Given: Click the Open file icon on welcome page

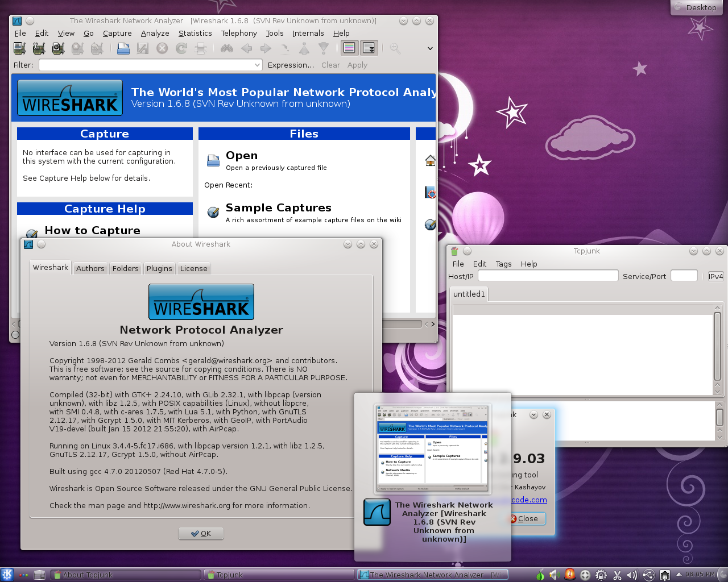Looking at the screenshot, I should tap(213, 160).
